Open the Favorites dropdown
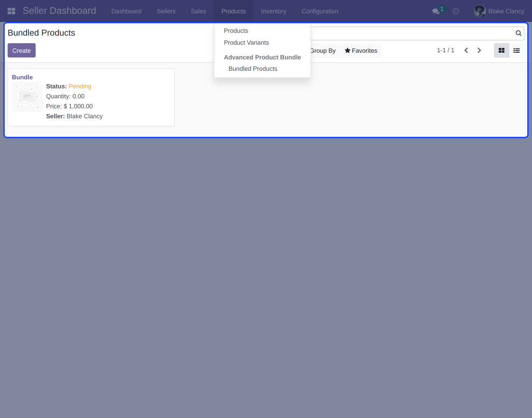This screenshot has width=532, height=418. coord(361,50)
